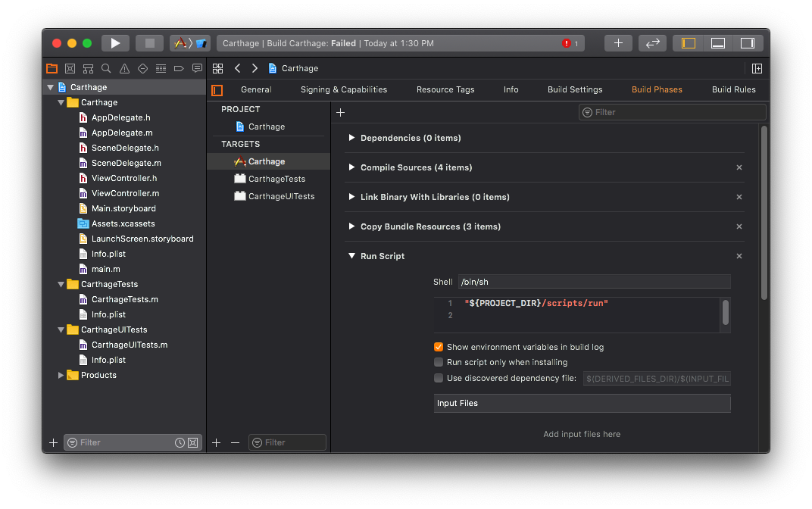Show the Find navigator magnifier
The height and width of the screenshot is (509, 812).
pyautogui.click(x=106, y=68)
